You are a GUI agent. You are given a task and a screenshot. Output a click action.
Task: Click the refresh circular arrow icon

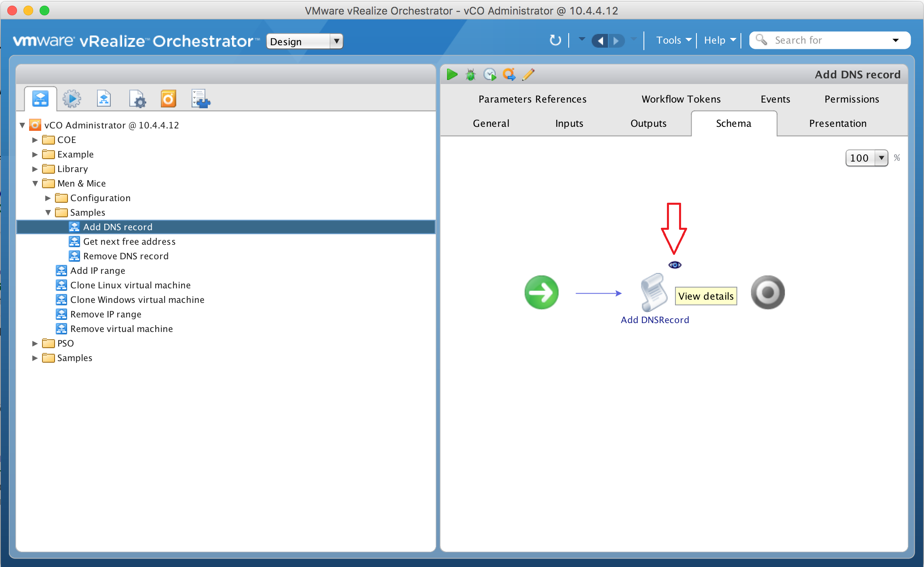(x=555, y=40)
